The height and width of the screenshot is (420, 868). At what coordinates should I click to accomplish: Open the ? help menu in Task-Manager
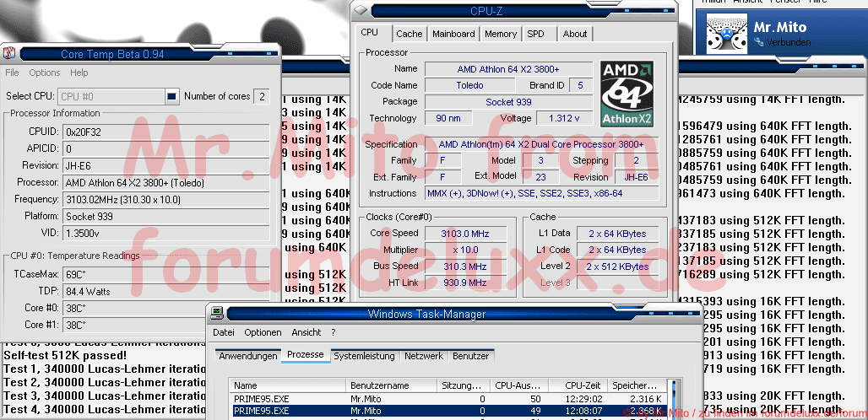click(334, 332)
